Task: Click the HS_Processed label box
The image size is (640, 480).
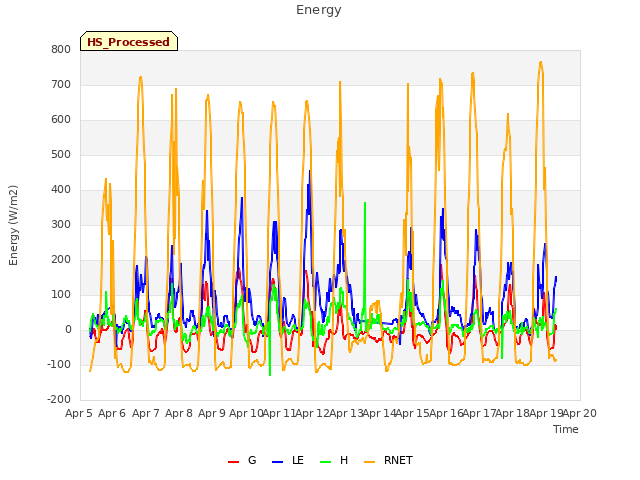Action: [x=129, y=41]
